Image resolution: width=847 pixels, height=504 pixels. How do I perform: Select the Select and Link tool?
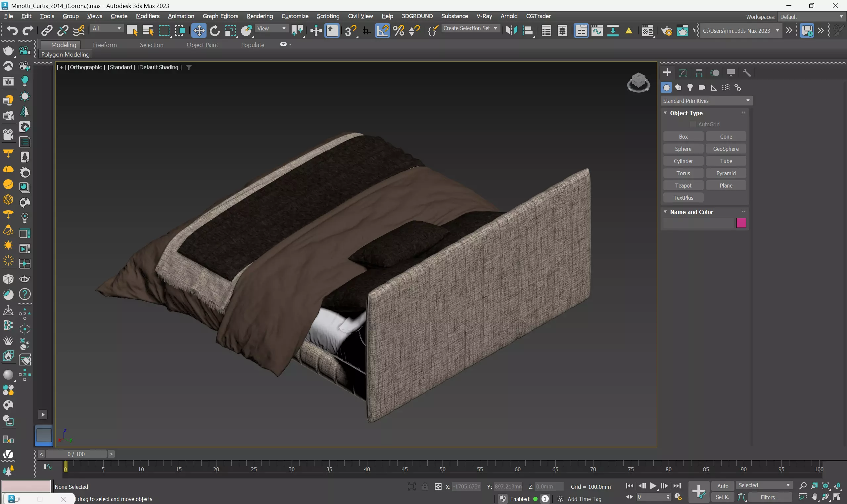(47, 31)
